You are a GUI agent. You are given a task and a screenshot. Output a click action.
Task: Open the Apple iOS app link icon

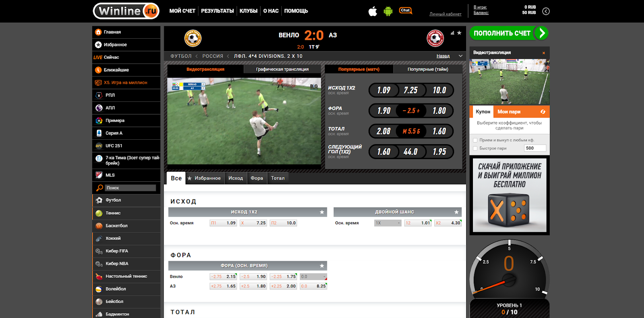(373, 11)
